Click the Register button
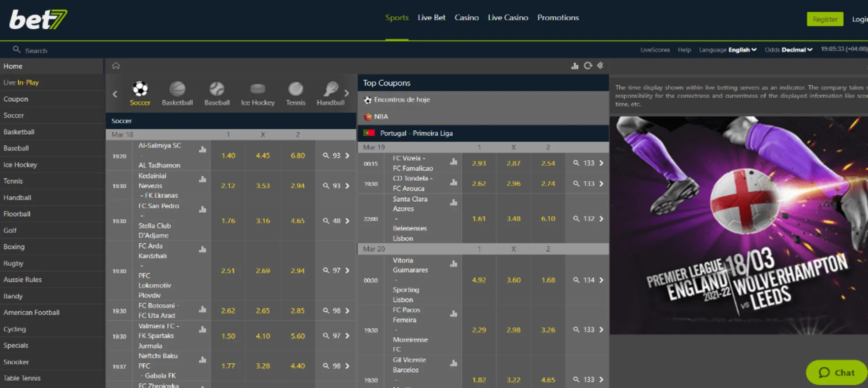The height and width of the screenshot is (388, 868). 825,19
